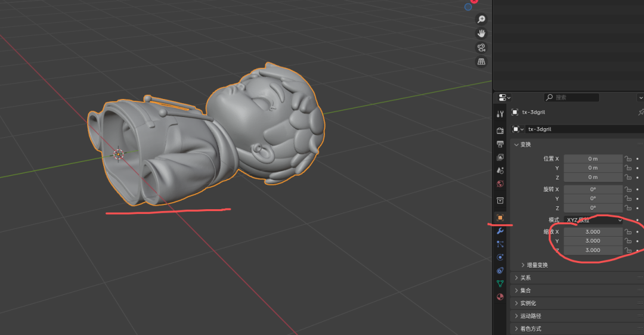Screen dimensions: 644x335
Task: Toggle the lock for 旋转 Y
Action: pos(628,198)
